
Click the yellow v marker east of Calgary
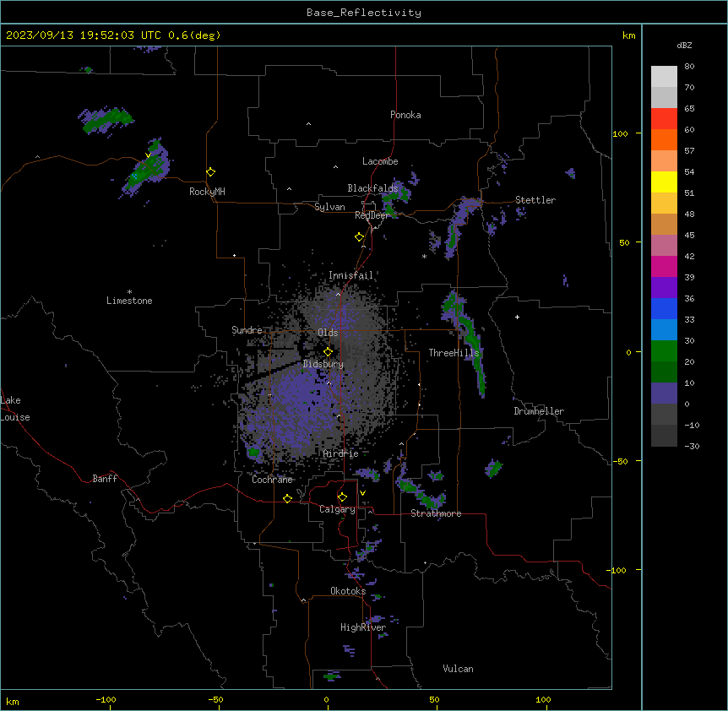[362, 493]
